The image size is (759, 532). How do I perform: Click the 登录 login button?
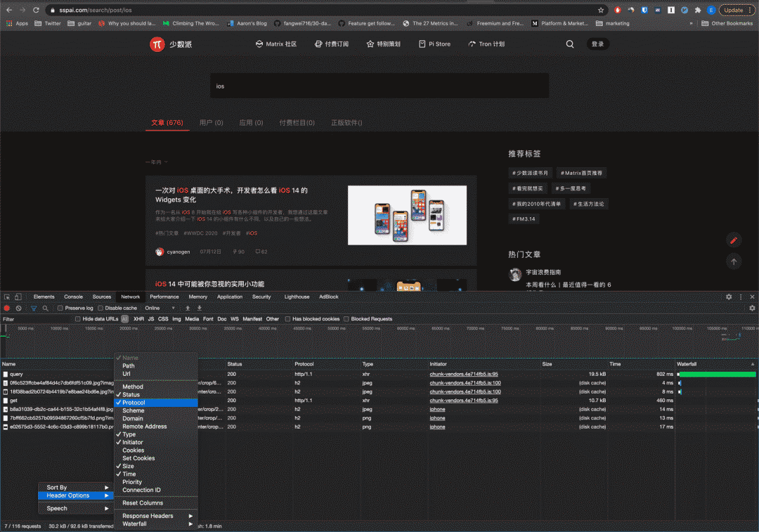coord(597,44)
